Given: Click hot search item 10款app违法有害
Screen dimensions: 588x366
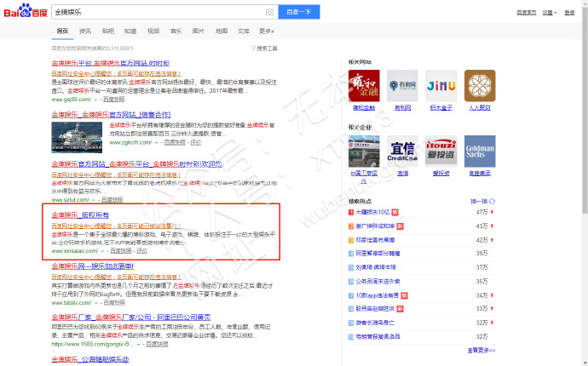Looking at the screenshot, I should [x=378, y=295].
